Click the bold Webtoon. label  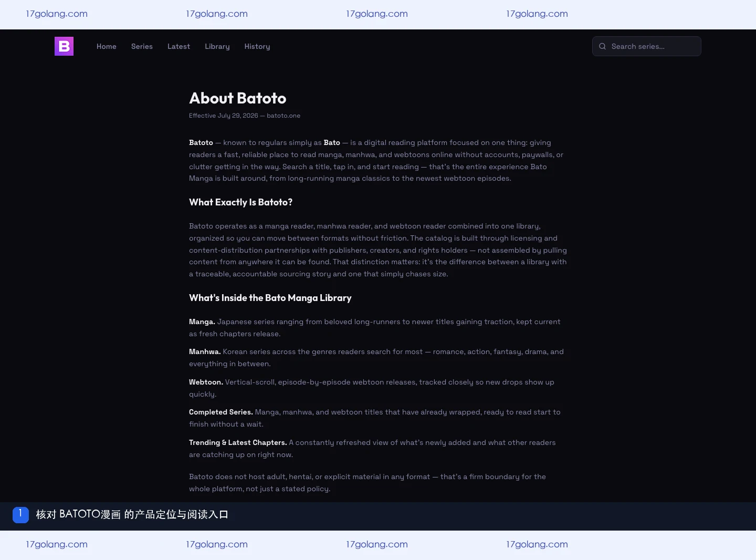206,382
